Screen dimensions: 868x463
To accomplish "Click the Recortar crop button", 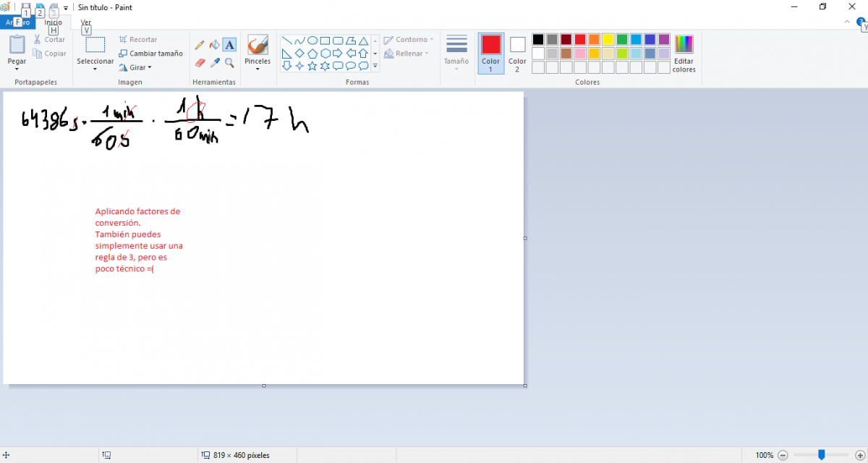I will click(138, 40).
